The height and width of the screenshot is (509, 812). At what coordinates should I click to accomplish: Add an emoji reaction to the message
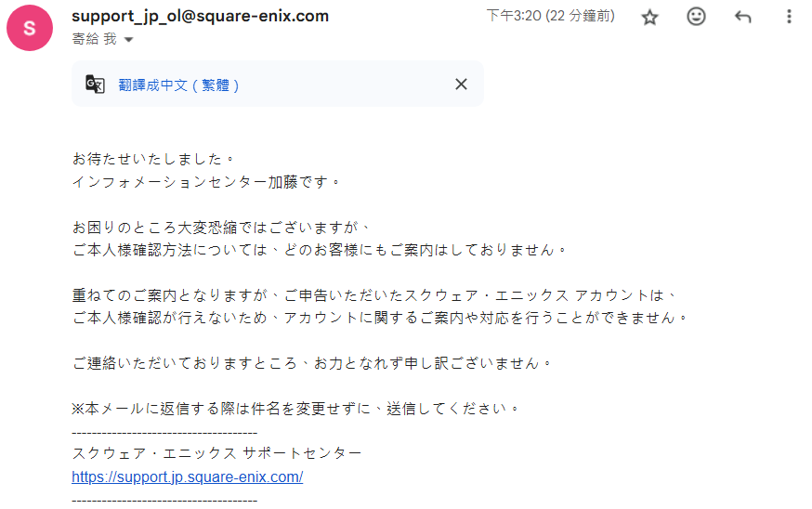coord(696,17)
